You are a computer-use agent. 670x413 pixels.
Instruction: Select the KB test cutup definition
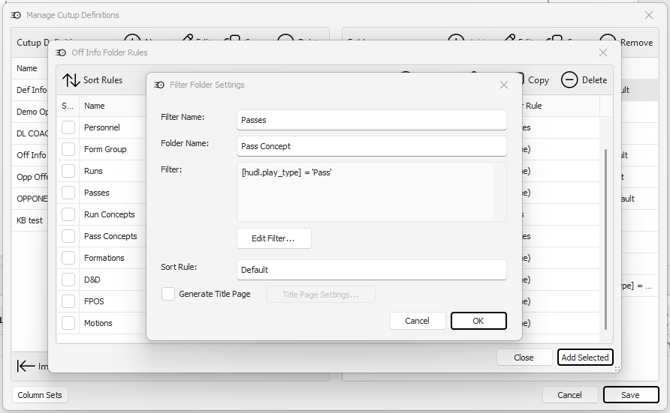click(x=30, y=220)
